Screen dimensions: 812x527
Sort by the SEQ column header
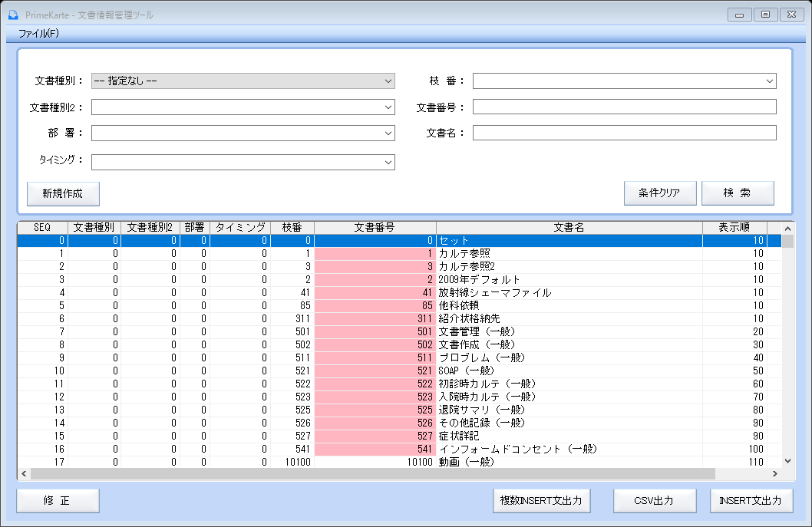(x=42, y=228)
